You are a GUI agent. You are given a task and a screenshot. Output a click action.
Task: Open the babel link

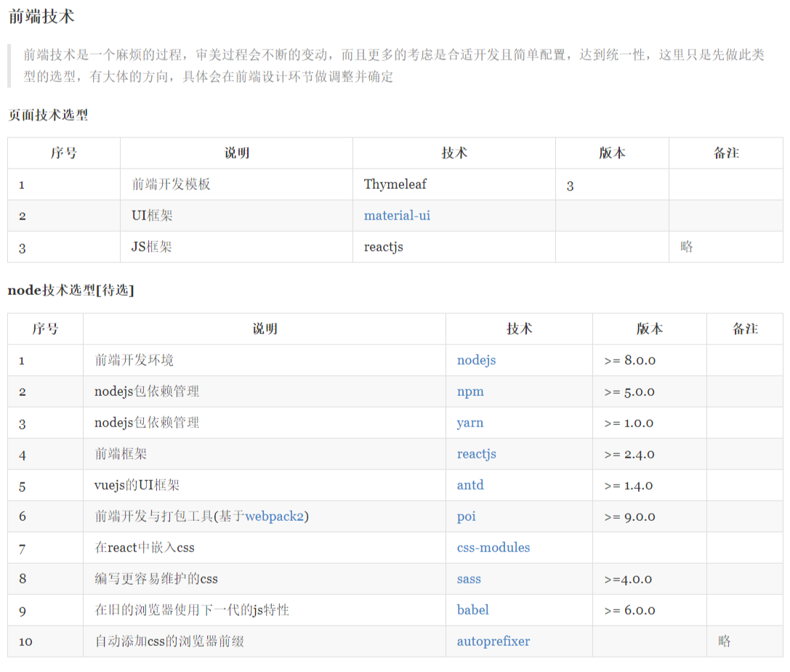click(x=472, y=610)
